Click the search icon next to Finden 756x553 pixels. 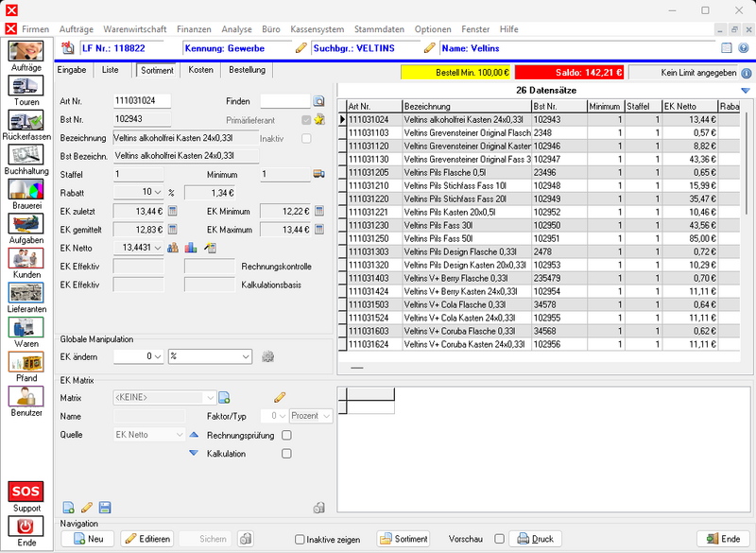pos(318,101)
